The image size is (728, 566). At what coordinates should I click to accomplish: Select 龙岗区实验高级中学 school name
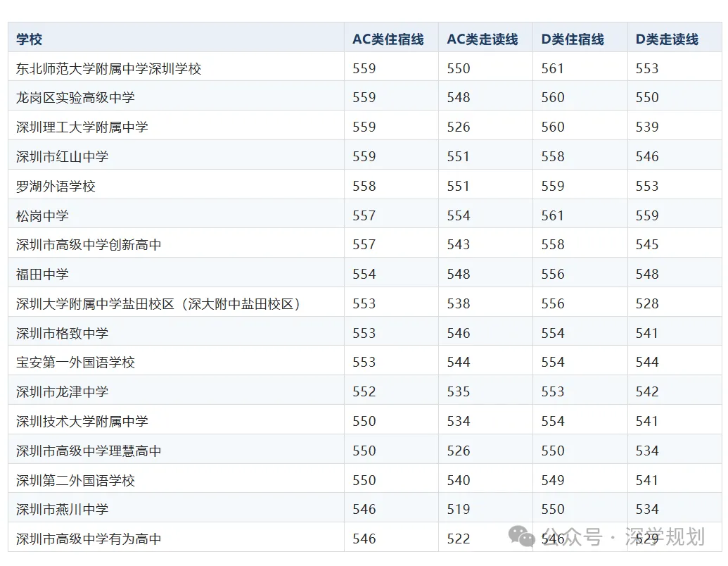coord(76,98)
